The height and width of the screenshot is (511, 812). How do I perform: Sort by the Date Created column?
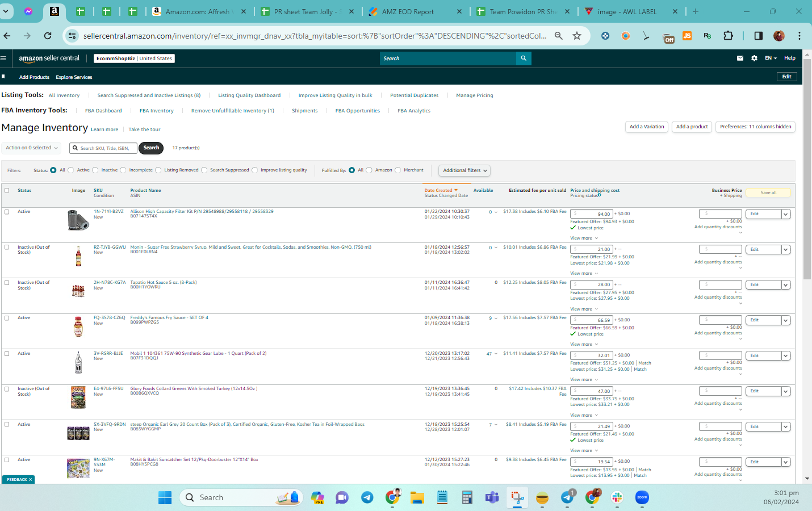click(441, 190)
